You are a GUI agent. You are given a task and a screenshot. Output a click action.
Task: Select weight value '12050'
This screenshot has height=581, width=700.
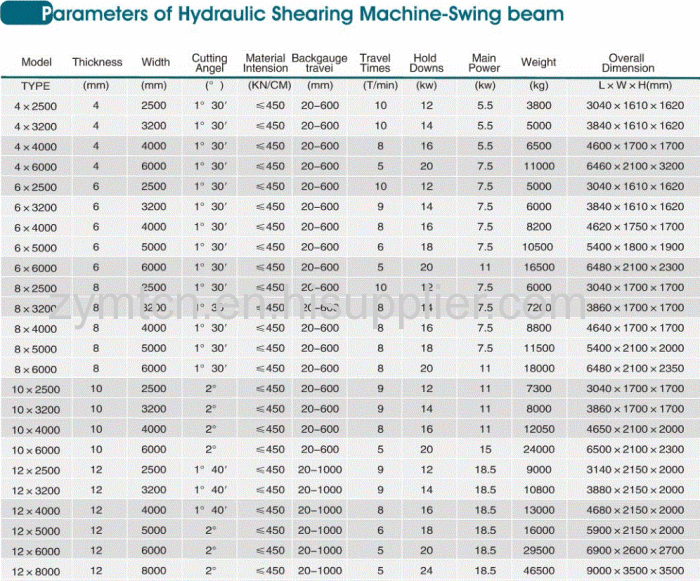[539, 429]
